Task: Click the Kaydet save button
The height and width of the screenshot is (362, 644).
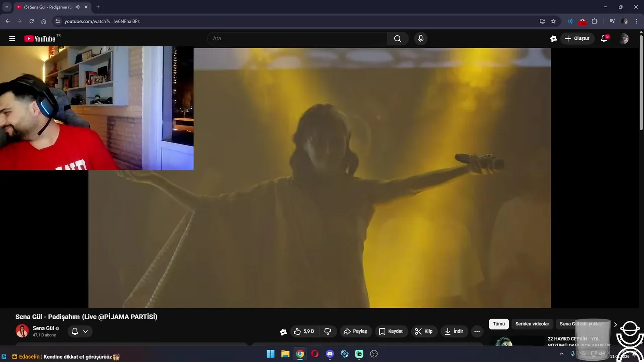Action: pos(391,331)
